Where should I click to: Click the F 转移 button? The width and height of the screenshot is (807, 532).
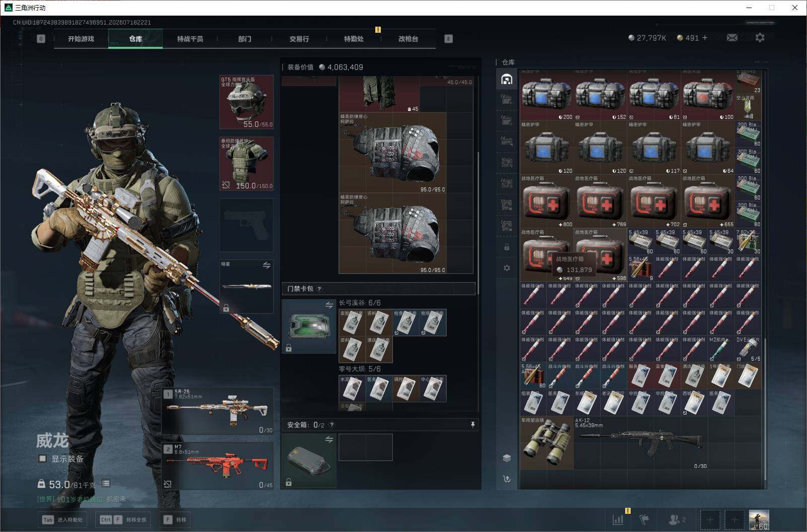tap(175, 519)
